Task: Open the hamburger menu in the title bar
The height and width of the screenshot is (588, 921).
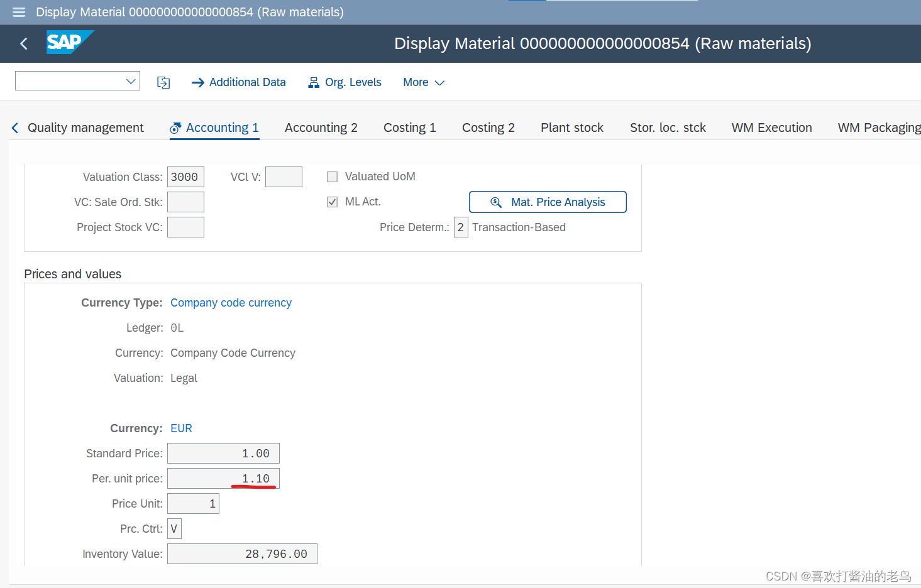Action: 18,12
